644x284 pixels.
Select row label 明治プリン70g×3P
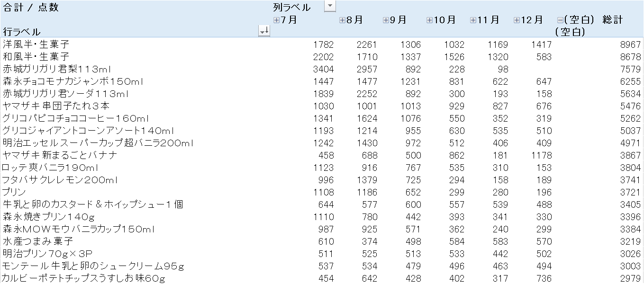[47, 254]
